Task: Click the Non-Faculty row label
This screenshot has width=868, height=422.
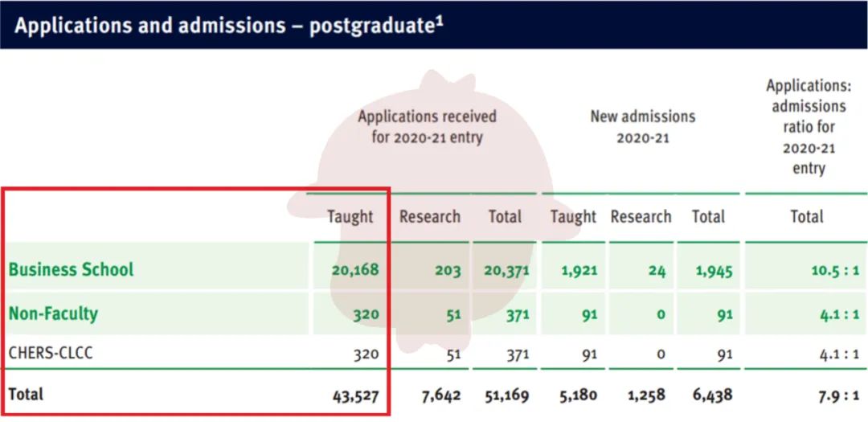Action: click(53, 313)
